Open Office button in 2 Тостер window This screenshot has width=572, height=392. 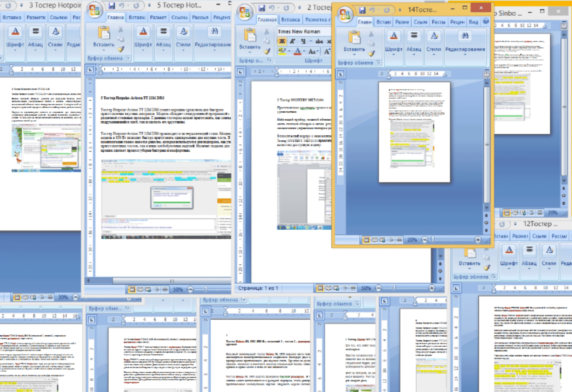(x=244, y=12)
